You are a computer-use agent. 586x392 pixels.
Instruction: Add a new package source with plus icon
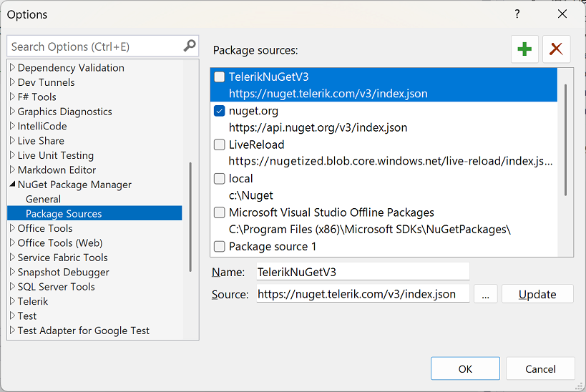(x=524, y=49)
